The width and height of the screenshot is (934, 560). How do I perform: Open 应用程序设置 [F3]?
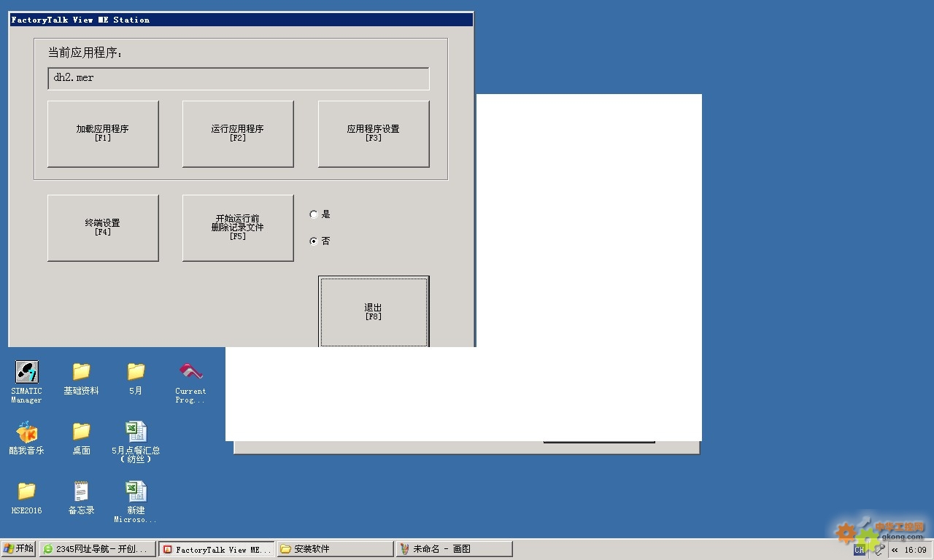[x=374, y=134]
